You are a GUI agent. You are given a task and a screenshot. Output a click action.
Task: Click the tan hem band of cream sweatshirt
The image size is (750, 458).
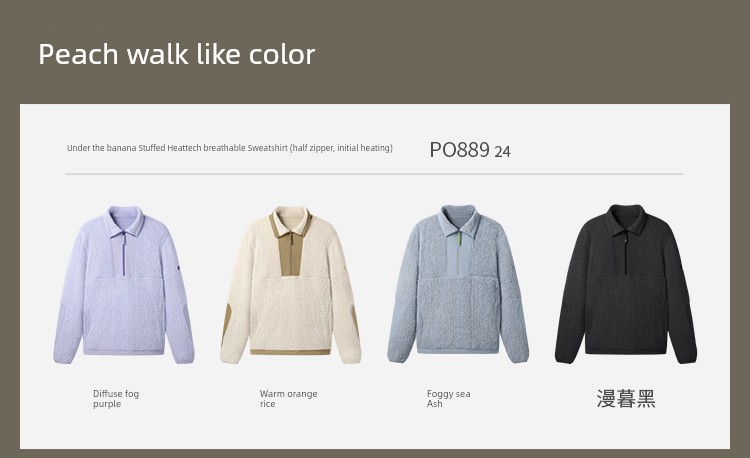[290, 352]
